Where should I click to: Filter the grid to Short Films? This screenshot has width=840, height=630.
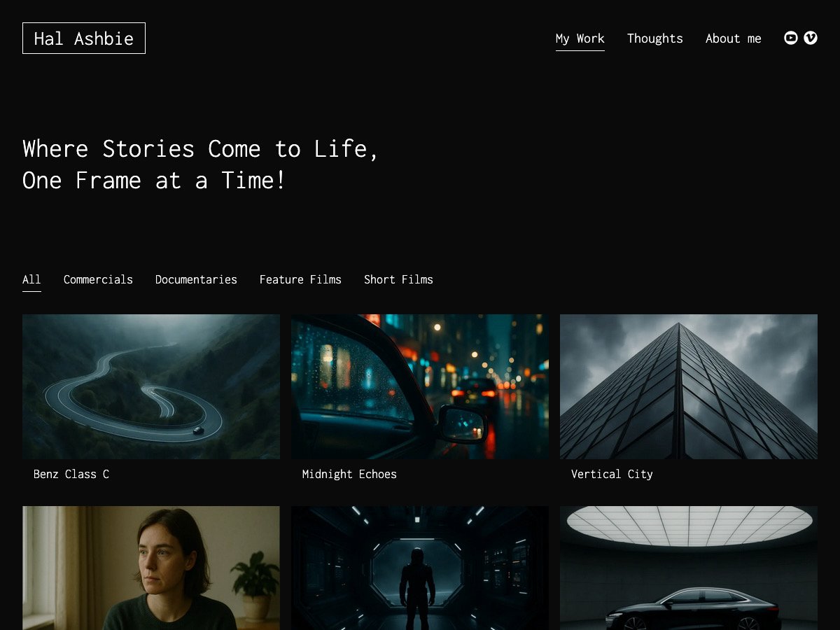[398, 279]
